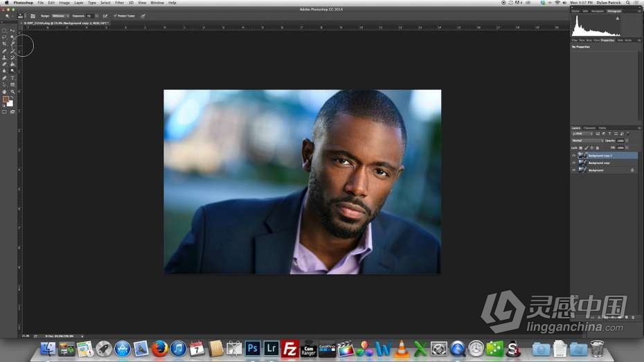
Task: Swap foreground and background colors arrow
Action: click(12, 97)
